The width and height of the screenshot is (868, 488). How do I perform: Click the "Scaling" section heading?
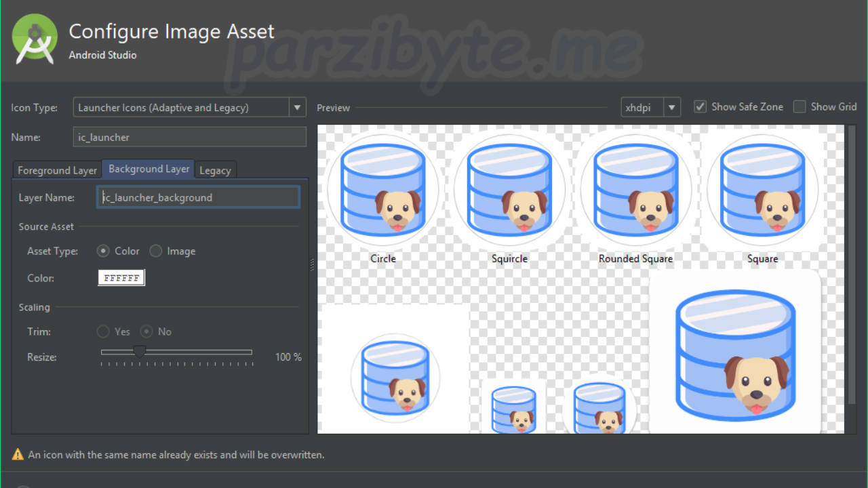pyautogui.click(x=34, y=307)
